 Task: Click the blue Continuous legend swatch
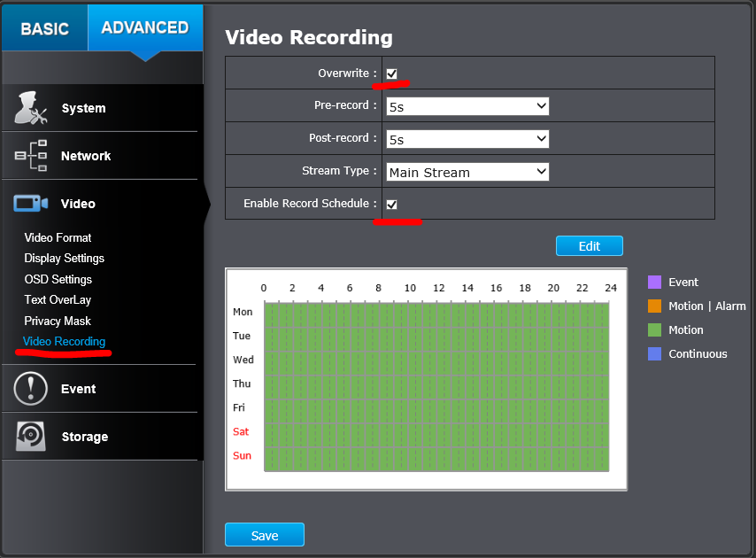[654, 353]
